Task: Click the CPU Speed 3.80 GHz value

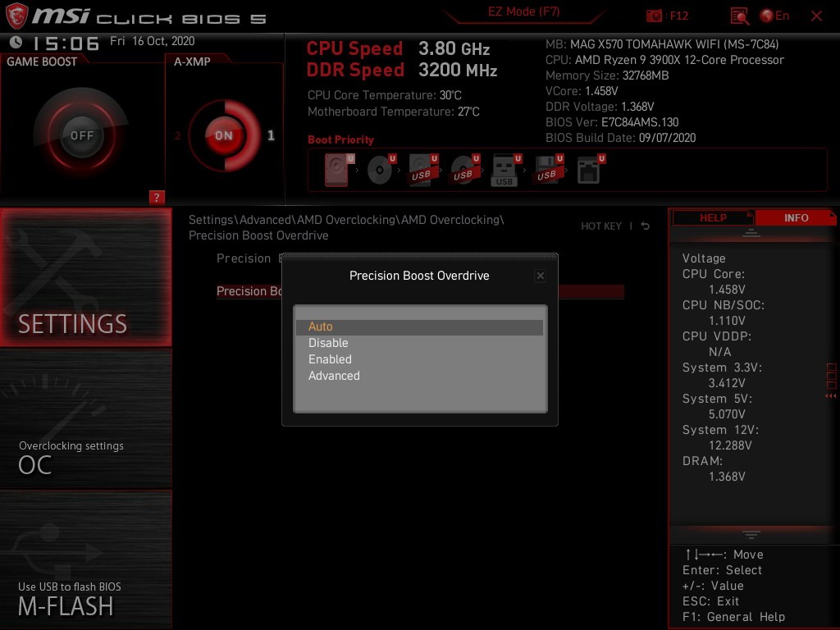Action: click(x=454, y=48)
